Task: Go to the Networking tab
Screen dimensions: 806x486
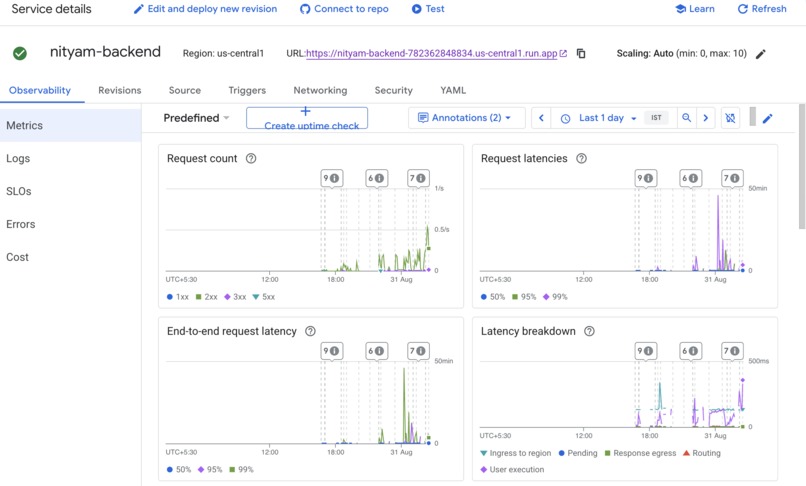Action: (320, 90)
